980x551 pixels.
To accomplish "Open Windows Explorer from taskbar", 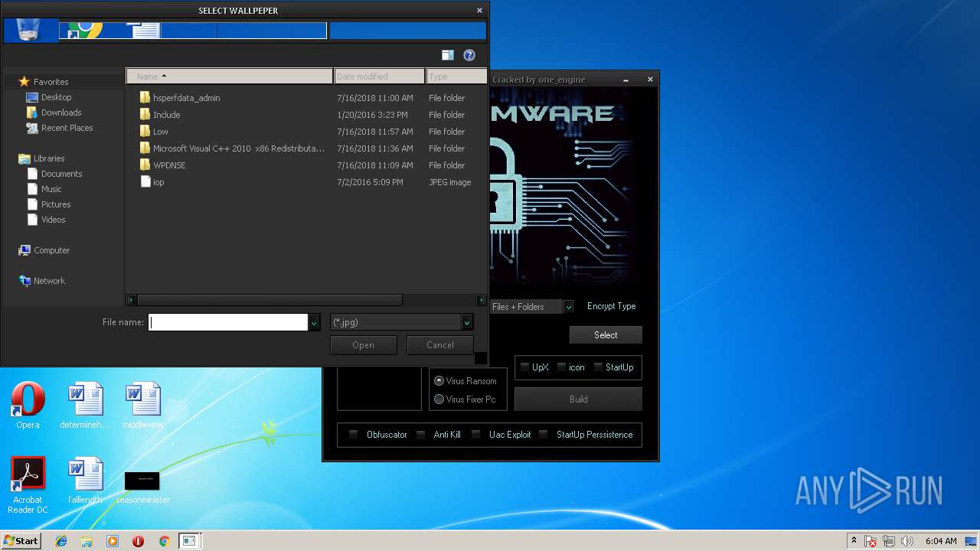I will pos(87,541).
